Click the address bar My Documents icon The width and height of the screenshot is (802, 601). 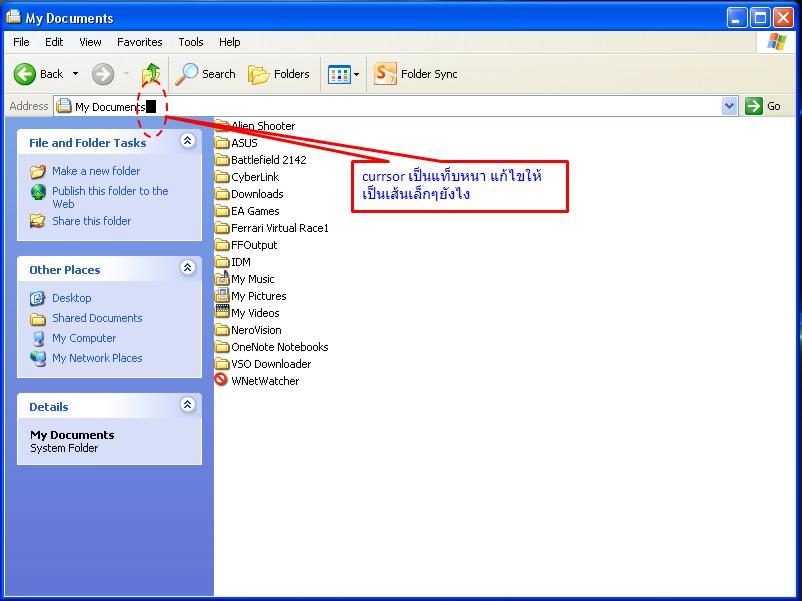pos(64,106)
